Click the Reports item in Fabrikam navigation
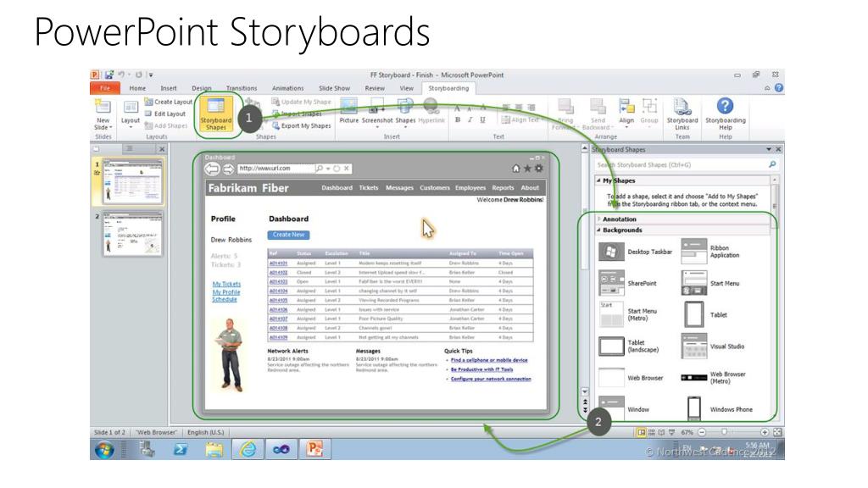Screen dimensions: 868x488 [x=503, y=187]
